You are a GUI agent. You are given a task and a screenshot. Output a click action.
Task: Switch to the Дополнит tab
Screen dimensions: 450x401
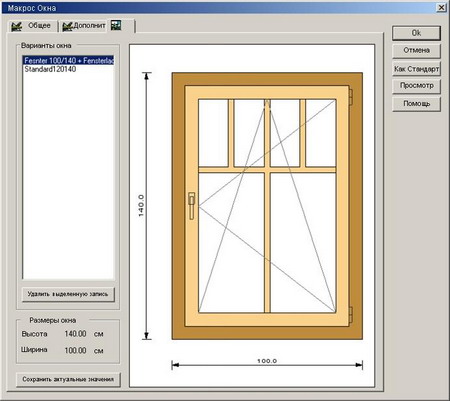[84, 26]
